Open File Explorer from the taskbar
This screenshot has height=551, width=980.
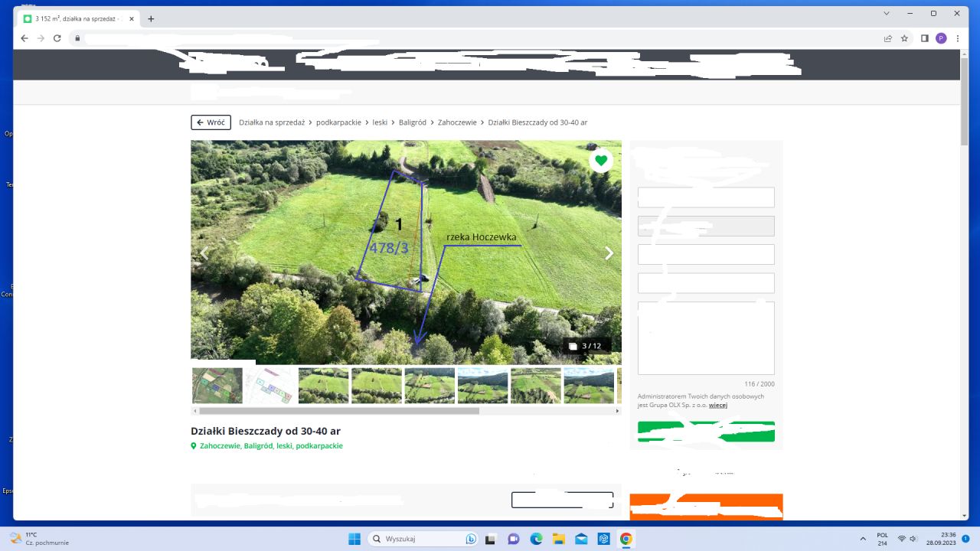tap(558, 539)
